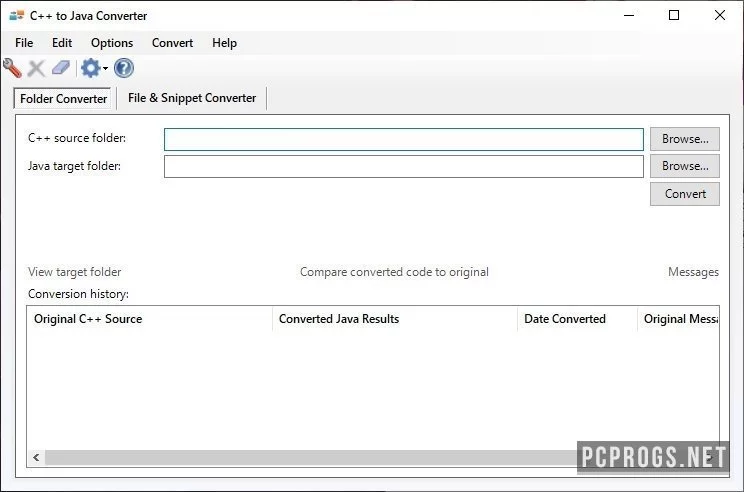Screen dimensions: 744x492
Task: Focus the Java target folder field
Action: (404, 167)
